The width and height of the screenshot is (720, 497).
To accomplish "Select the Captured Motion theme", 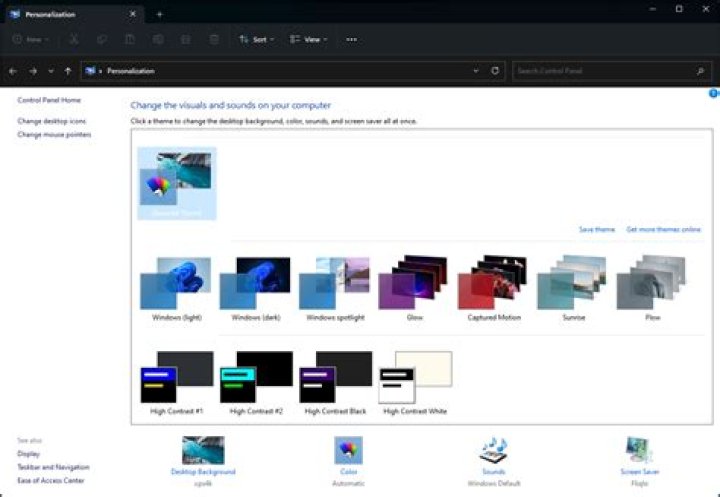I will pyautogui.click(x=494, y=288).
